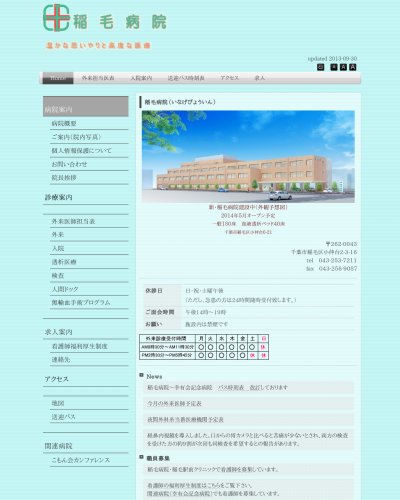Click the new hospital building image
The height and width of the screenshot is (500, 400).
pyautogui.click(x=248, y=157)
